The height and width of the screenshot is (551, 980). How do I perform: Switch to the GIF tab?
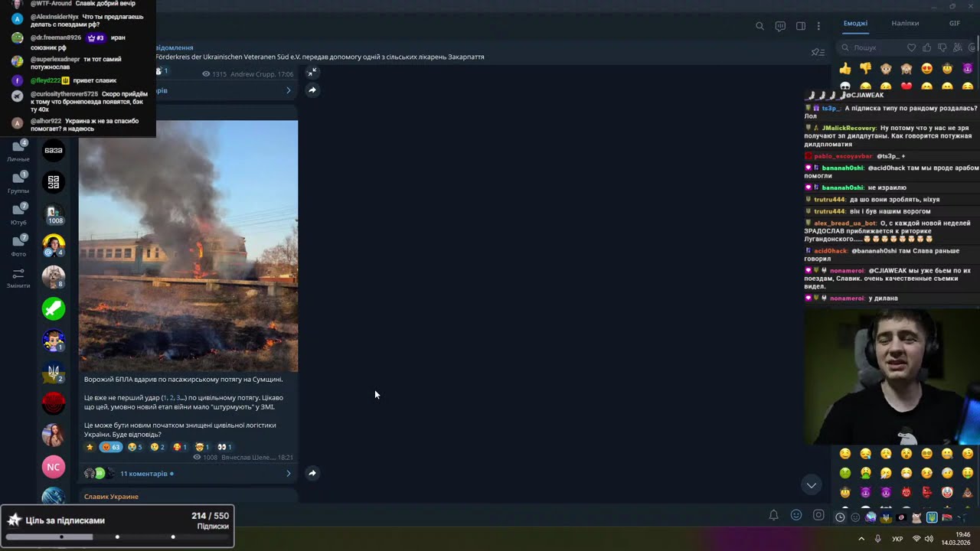(x=955, y=23)
